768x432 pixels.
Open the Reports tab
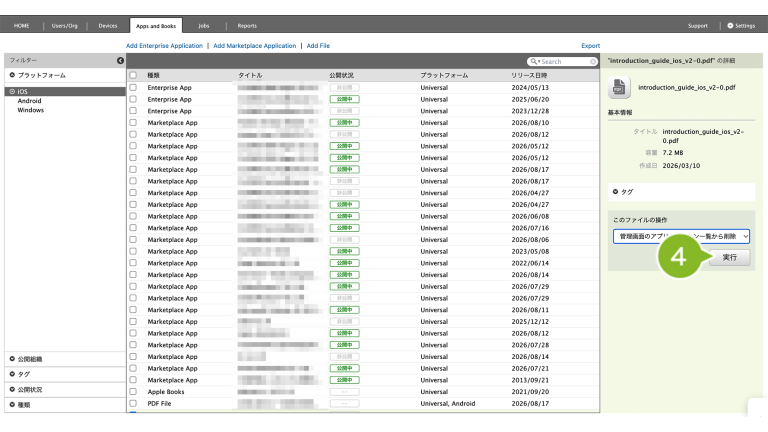point(247,26)
